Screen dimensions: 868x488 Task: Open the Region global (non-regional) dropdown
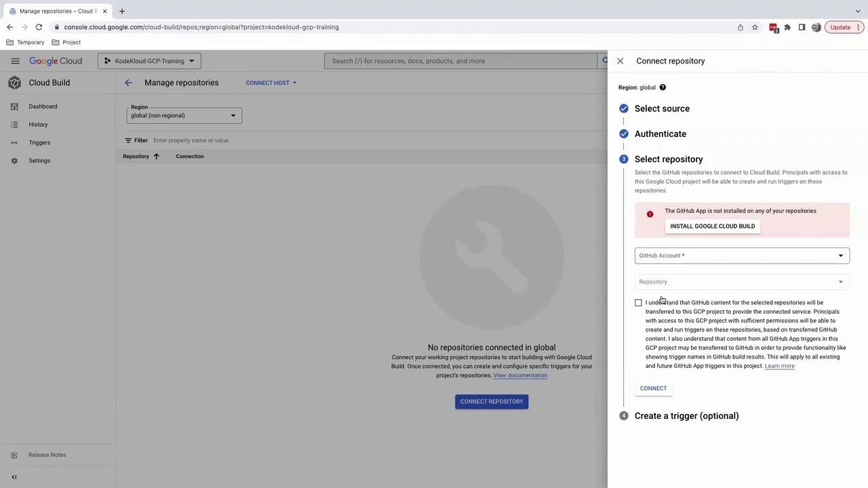click(x=184, y=115)
